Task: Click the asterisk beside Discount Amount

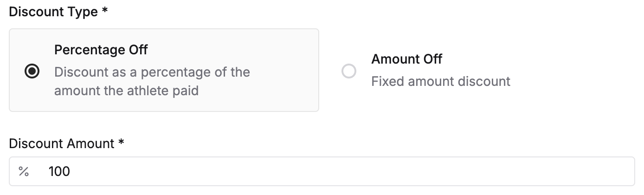Action: [121, 143]
